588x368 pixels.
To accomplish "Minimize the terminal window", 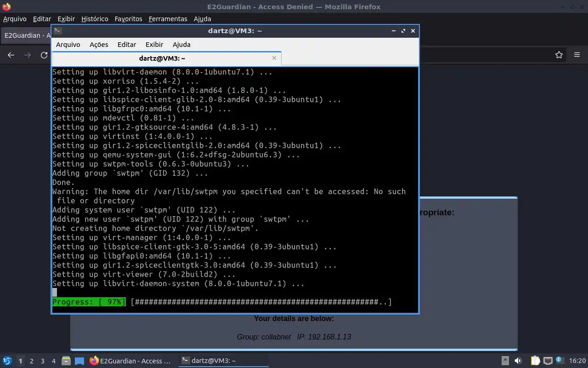I will pos(394,31).
